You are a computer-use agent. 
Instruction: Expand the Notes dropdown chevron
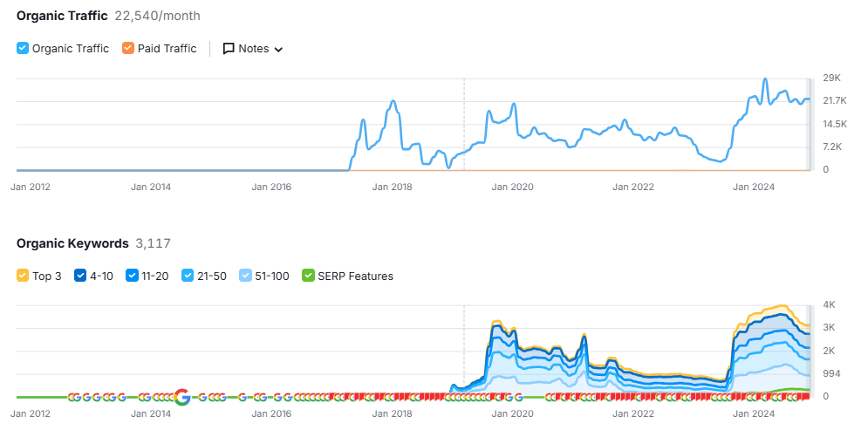click(278, 50)
